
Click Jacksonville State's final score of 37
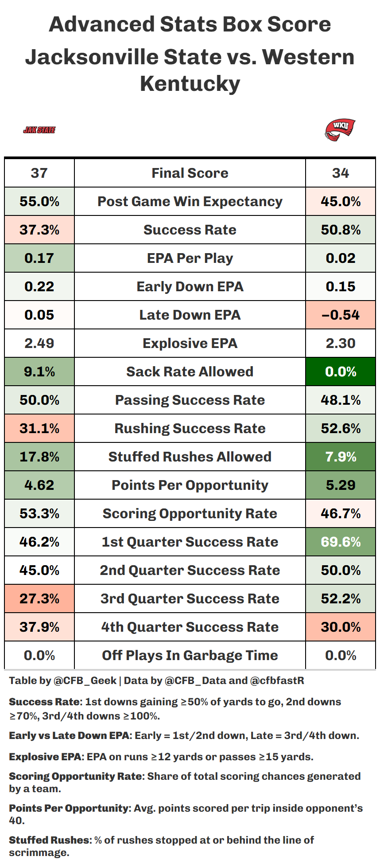[39, 173]
